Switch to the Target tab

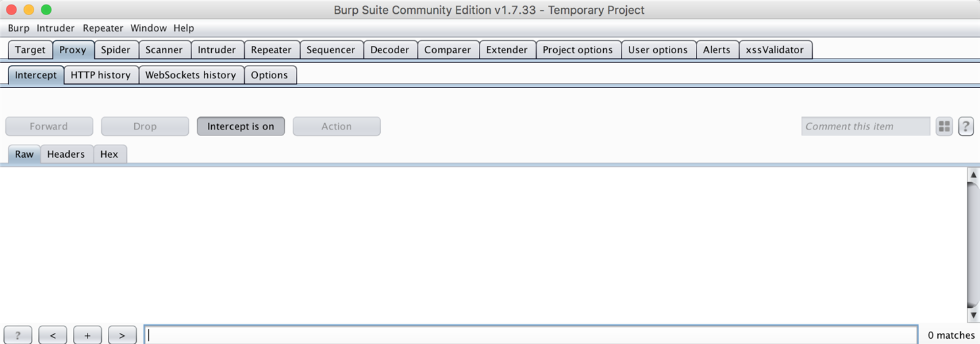[x=30, y=50]
